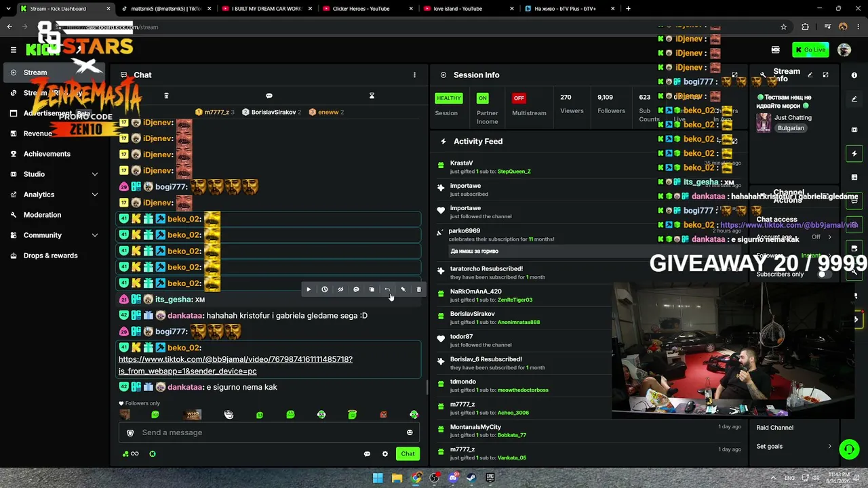Expand the Analytics sidebar section

[x=95, y=195]
